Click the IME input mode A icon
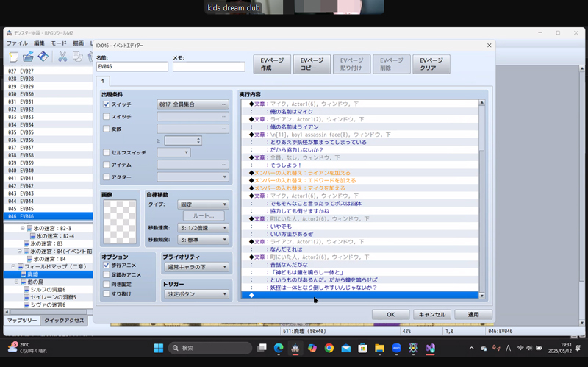Screen dimensions: 588x367 [508, 348]
